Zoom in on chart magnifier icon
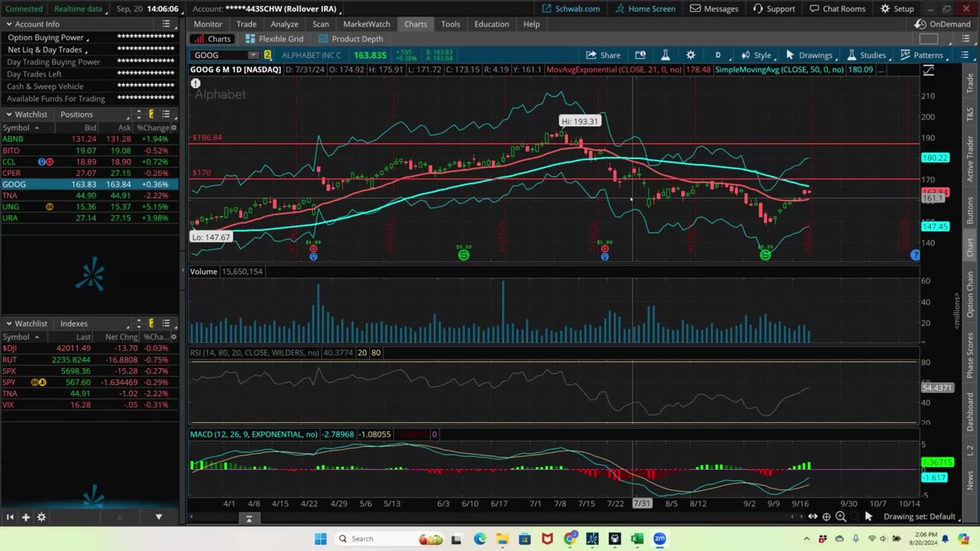Viewport: 980px width, 551px height. click(x=841, y=517)
